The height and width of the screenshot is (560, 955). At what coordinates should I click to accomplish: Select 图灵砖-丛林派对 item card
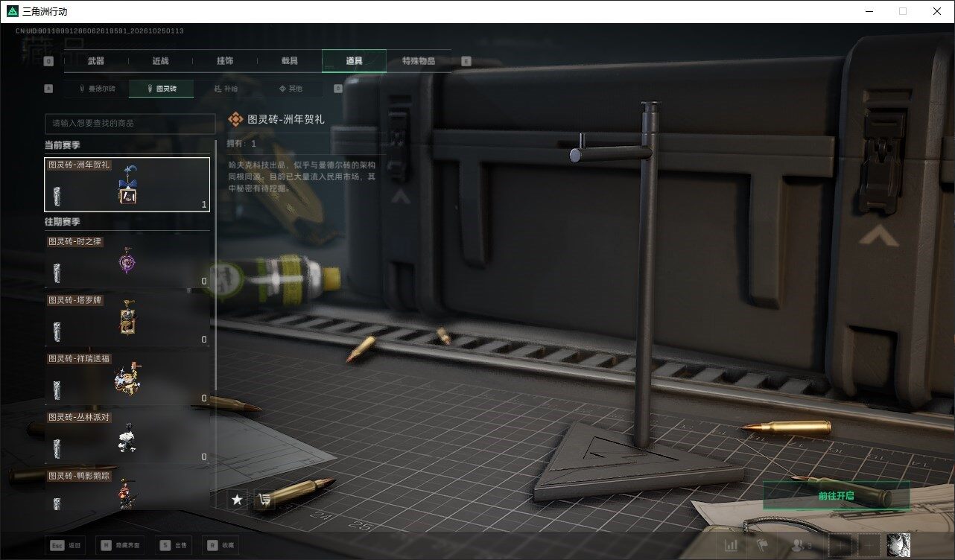pyautogui.click(x=127, y=437)
